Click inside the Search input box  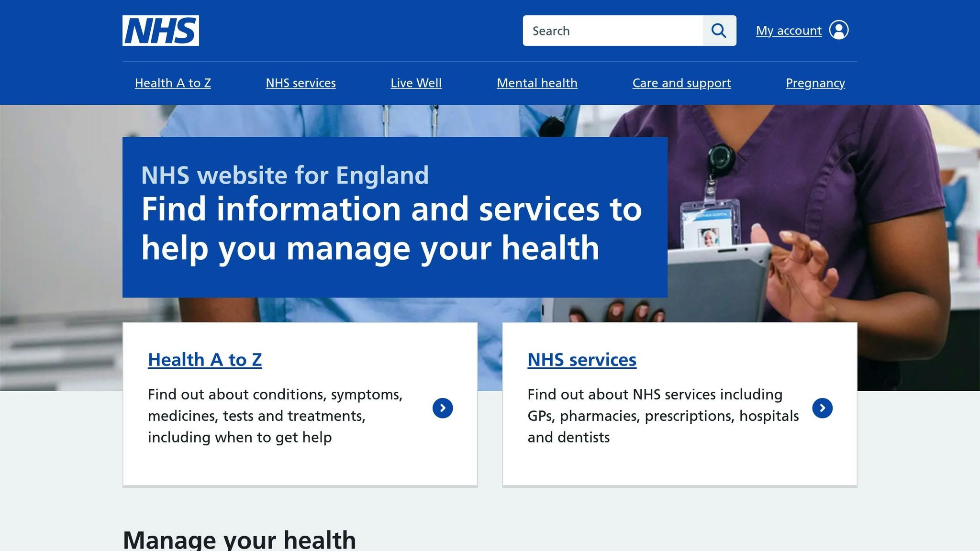[x=612, y=31]
